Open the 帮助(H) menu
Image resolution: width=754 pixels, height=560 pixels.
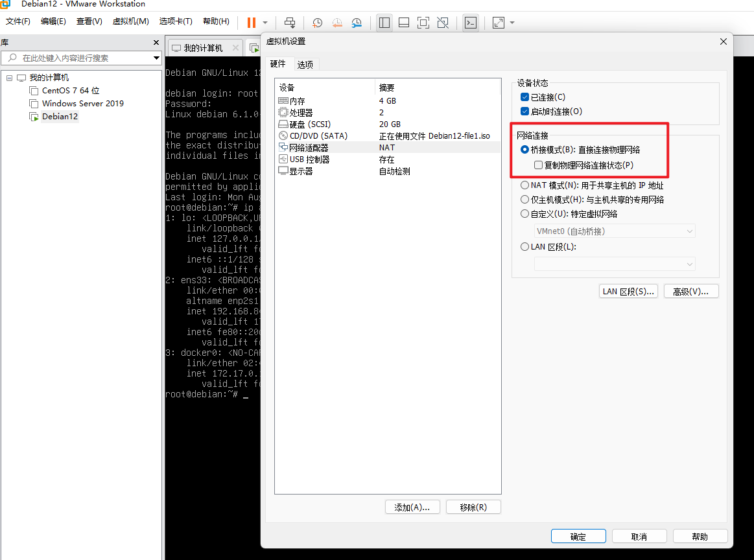[x=216, y=21]
